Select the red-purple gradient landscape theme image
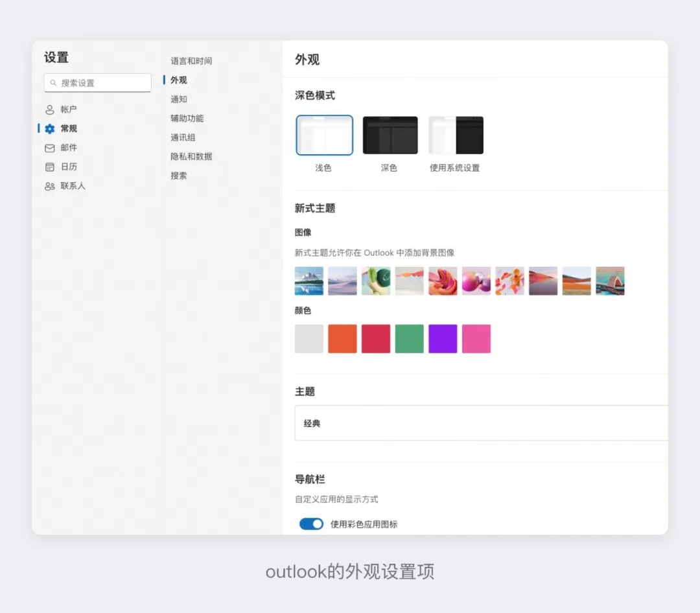Image resolution: width=700 pixels, height=613 pixels. (x=543, y=281)
